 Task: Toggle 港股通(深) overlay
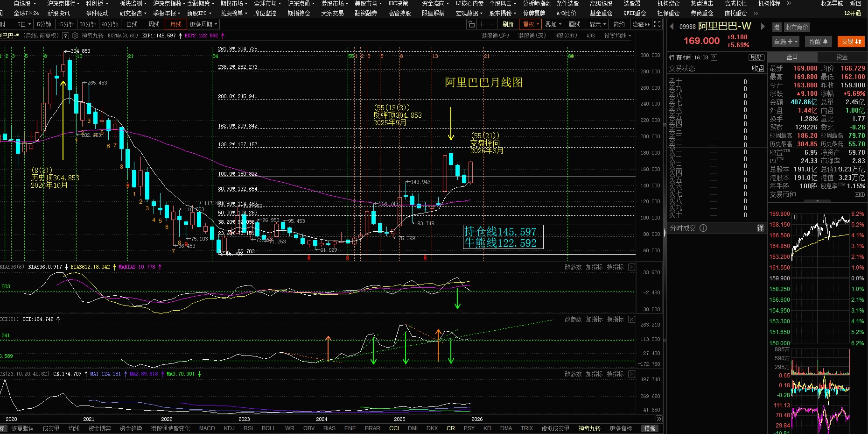tap(532, 36)
